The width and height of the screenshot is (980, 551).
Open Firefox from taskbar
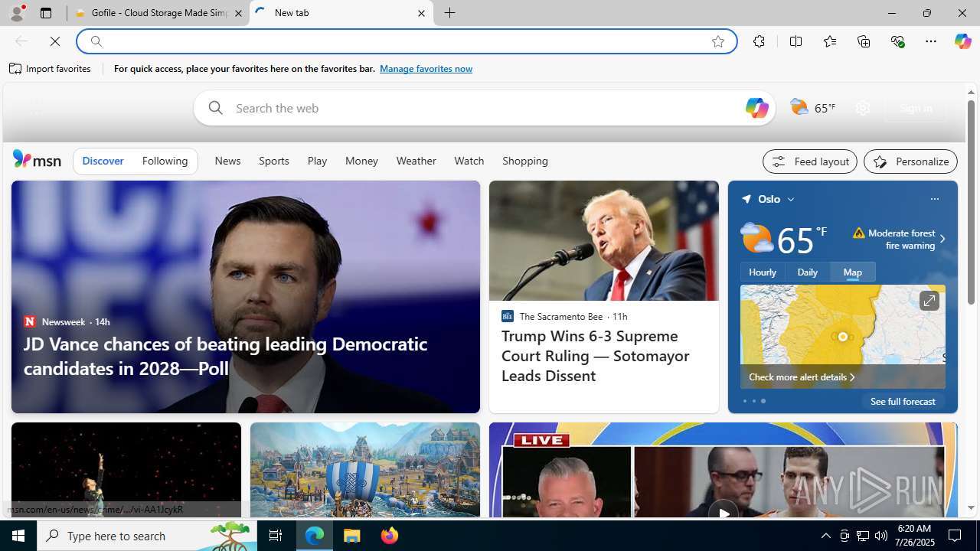point(390,536)
